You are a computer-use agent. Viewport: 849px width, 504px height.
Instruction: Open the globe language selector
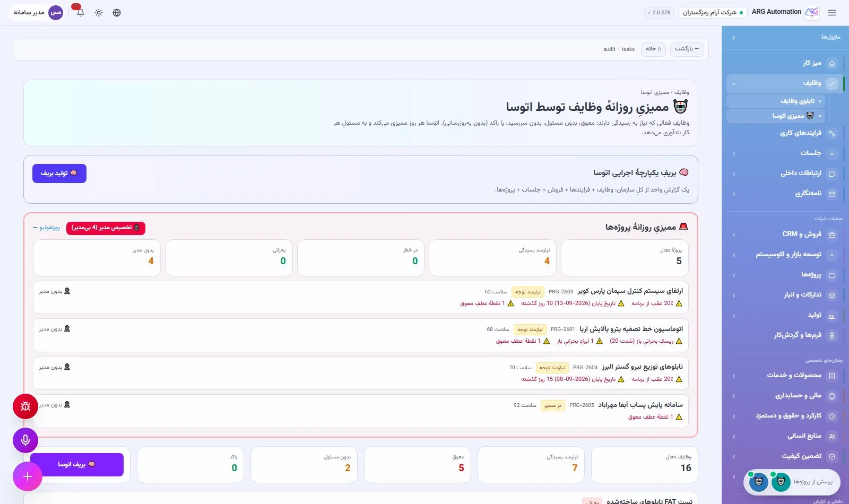pos(117,13)
